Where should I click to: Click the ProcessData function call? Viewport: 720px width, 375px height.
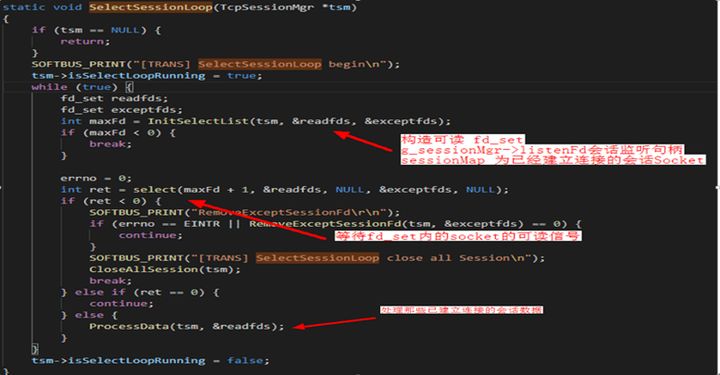pos(129,326)
